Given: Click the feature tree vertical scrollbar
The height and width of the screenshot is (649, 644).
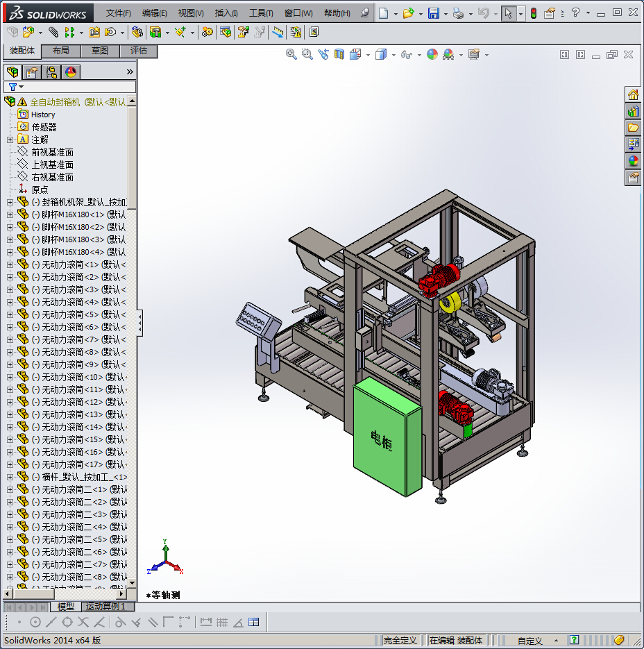Looking at the screenshot, I should point(132,158).
